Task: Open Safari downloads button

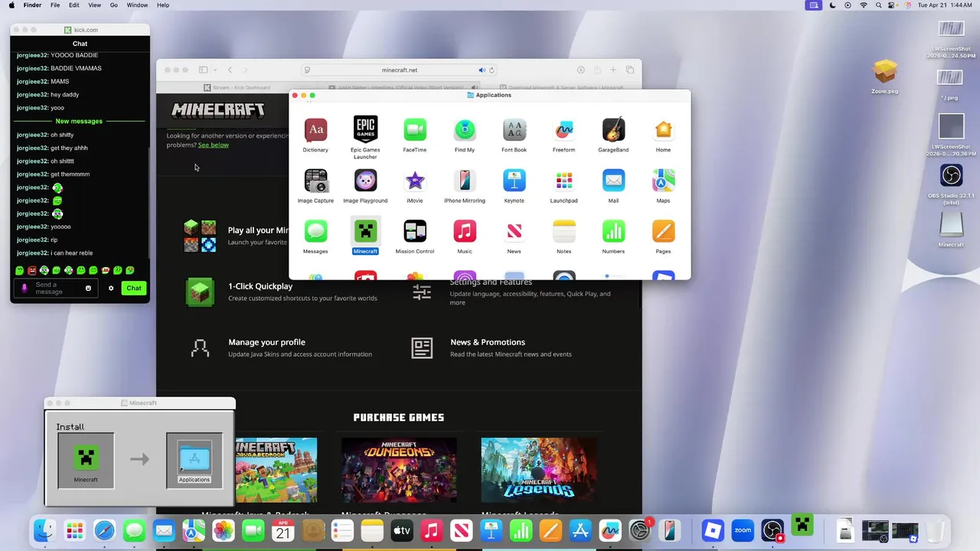Action: point(580,70)
